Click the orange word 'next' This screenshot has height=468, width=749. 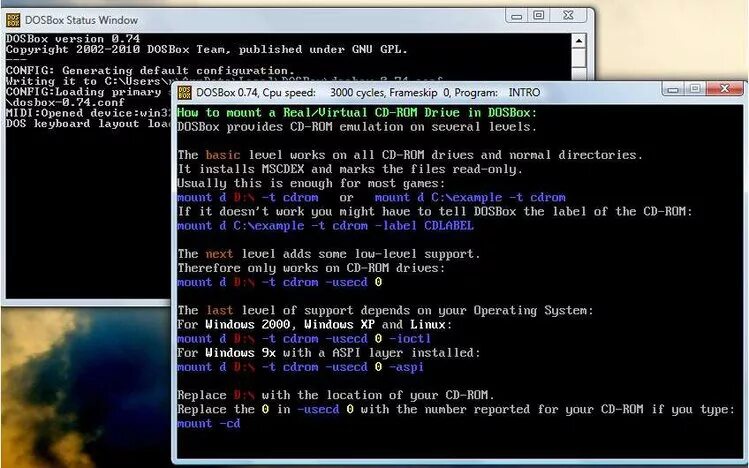pyautogui.click(x=219, y=254)
